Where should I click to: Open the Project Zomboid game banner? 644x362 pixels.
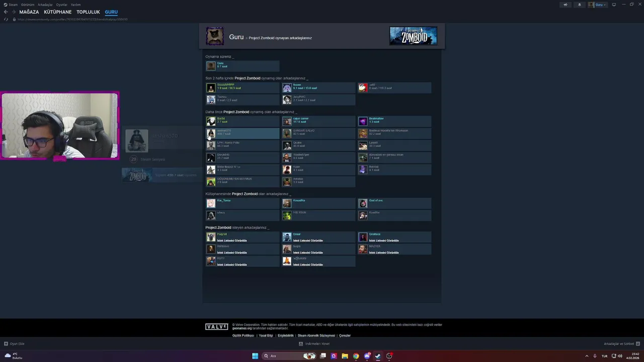[413, 36]
